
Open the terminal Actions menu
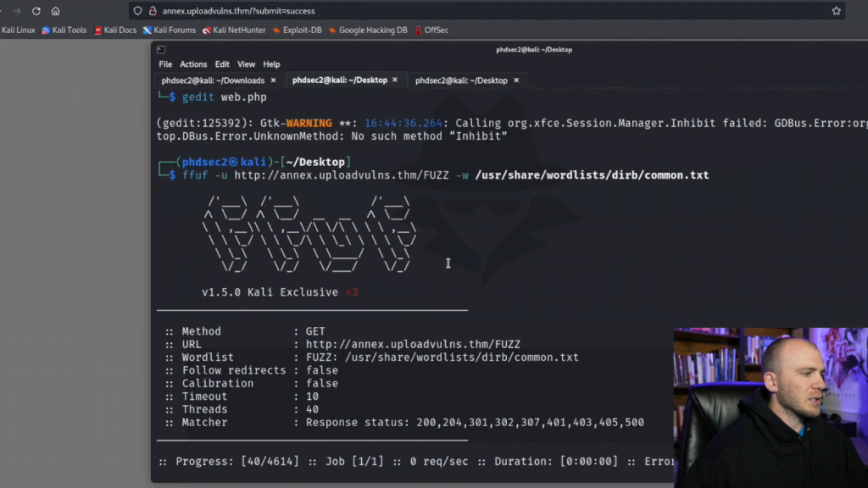[x=193, y=64]
